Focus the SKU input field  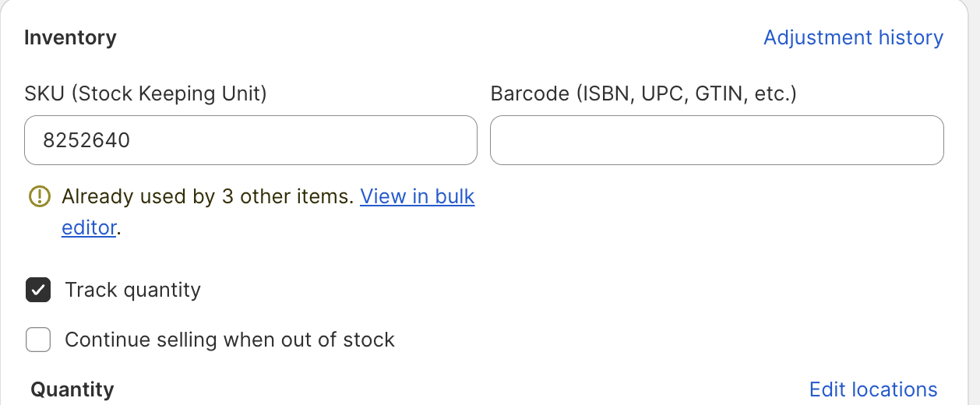pos(251,140)
